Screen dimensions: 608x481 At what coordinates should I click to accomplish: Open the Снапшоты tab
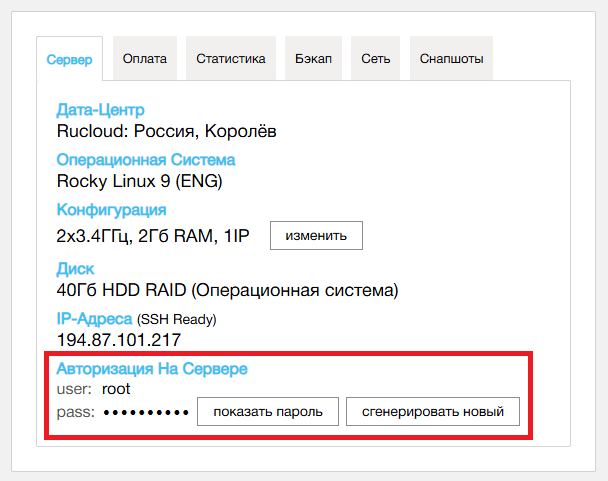click(x=451, y=58)
